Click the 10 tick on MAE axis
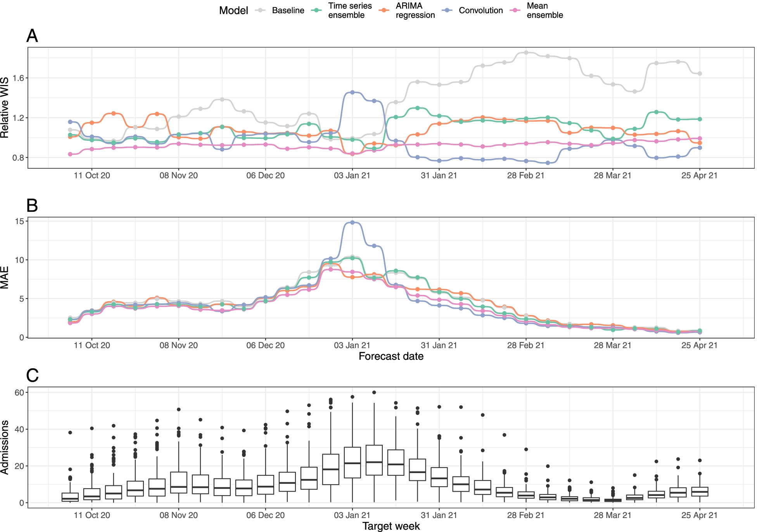This screenshot has height=532, width=757. pyautogui.click(x=19, y=260)
